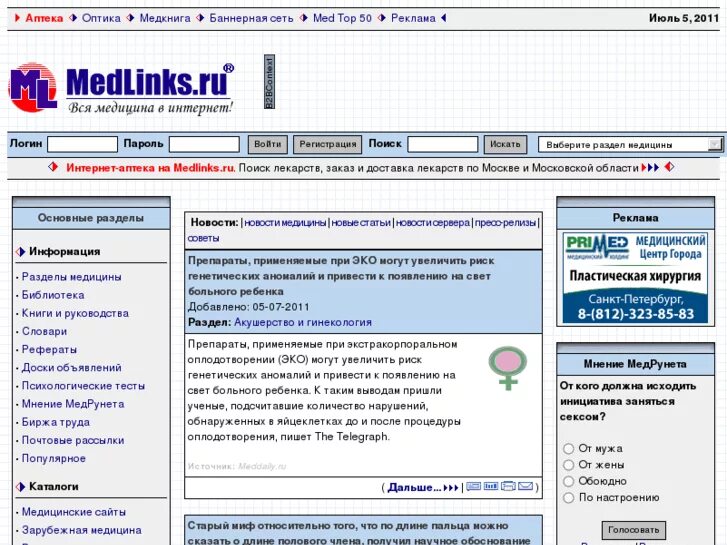Open the Мнение МедРунета sidebar link
The height and width of the screenshot is (545, 727).
73,404
